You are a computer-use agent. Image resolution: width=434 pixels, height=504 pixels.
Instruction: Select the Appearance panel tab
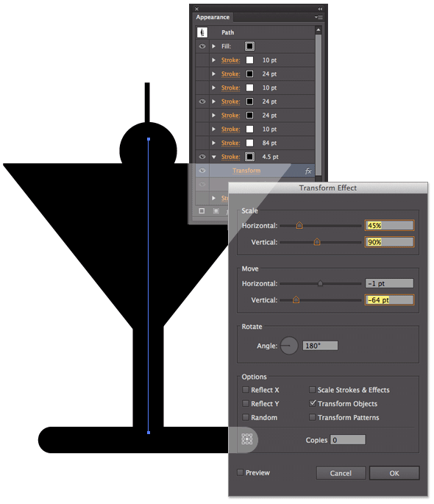tap(213, 18)
